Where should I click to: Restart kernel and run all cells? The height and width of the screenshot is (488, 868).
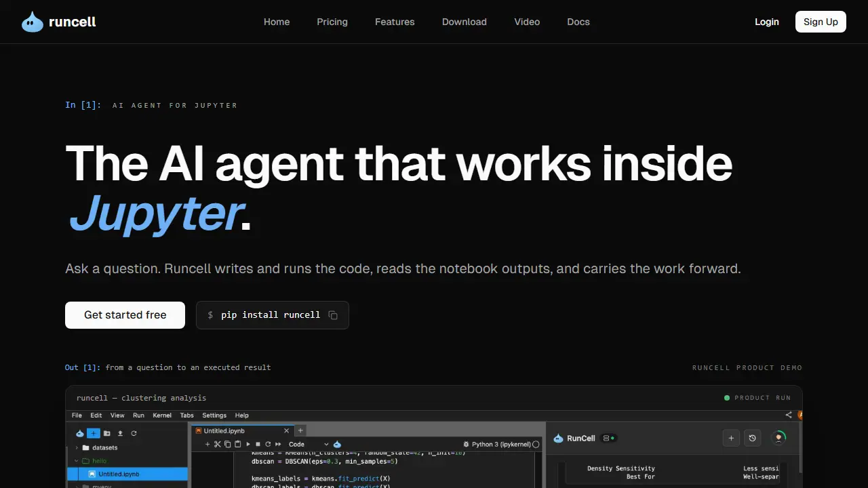point(278,444)
